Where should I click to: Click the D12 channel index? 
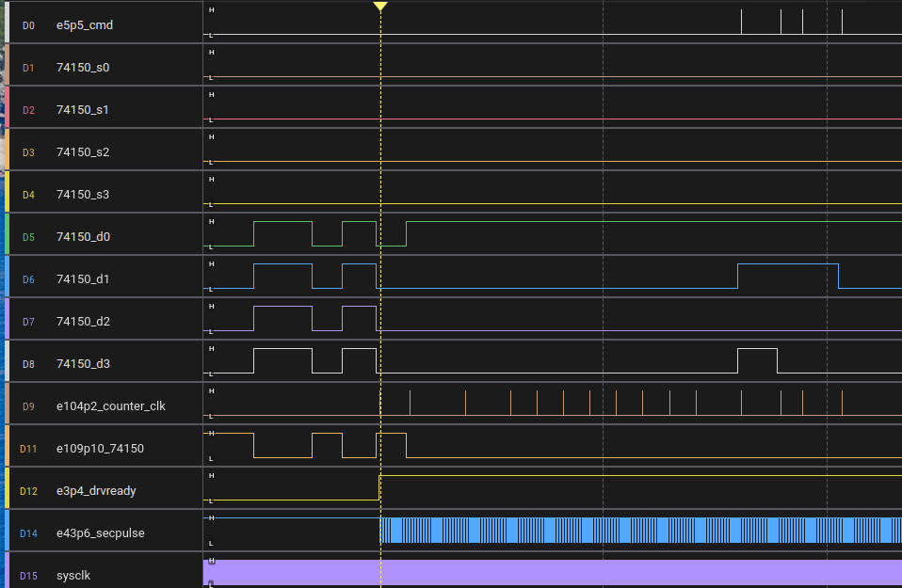pos(28,491)
